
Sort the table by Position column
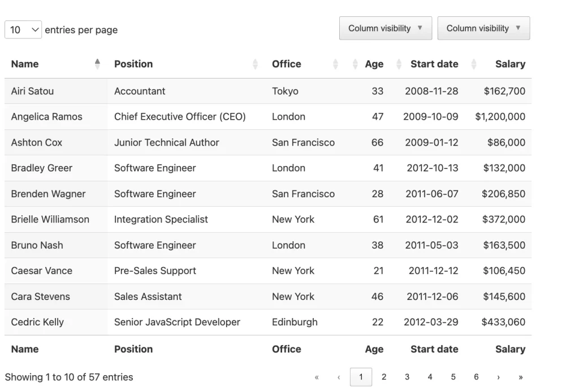coord(133,64)
